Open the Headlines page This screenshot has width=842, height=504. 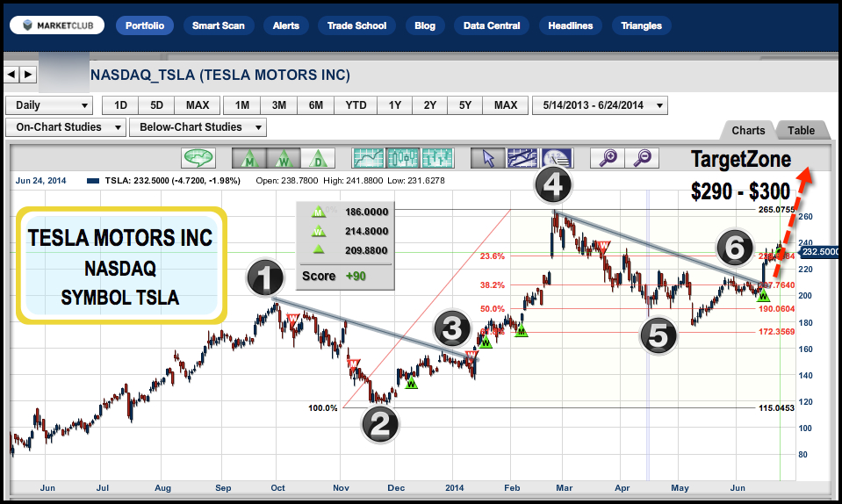(571, 25)
